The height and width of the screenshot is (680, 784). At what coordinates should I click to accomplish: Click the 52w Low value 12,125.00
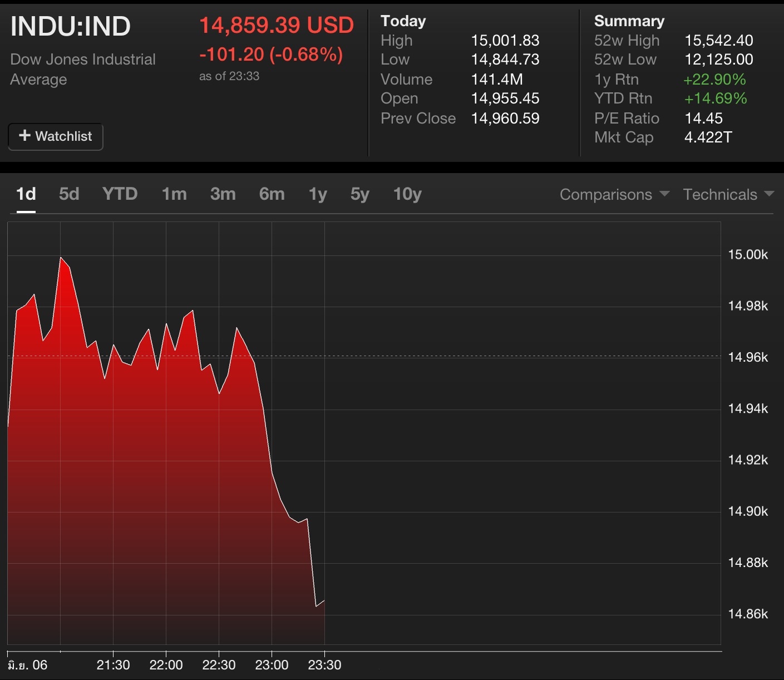click(x=719, y=60)
